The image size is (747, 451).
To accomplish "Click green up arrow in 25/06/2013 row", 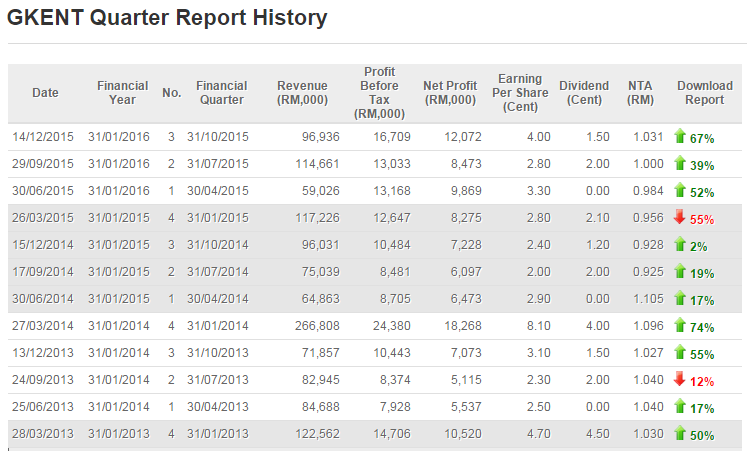I will pos(680,406).
